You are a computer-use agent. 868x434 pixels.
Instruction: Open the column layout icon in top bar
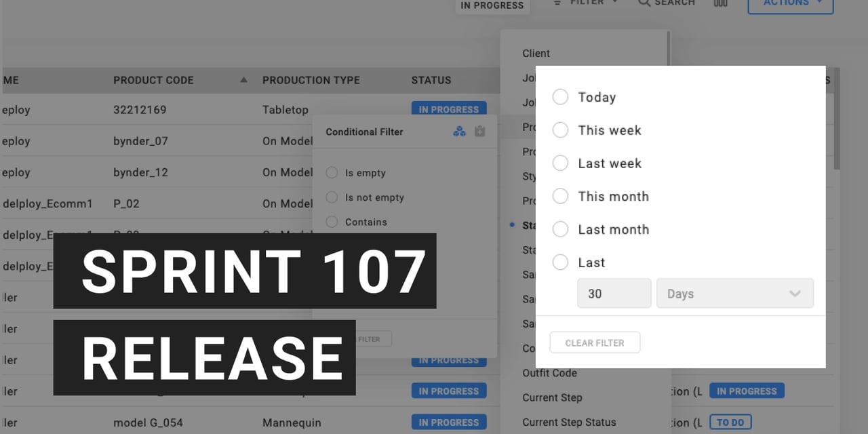720,3
